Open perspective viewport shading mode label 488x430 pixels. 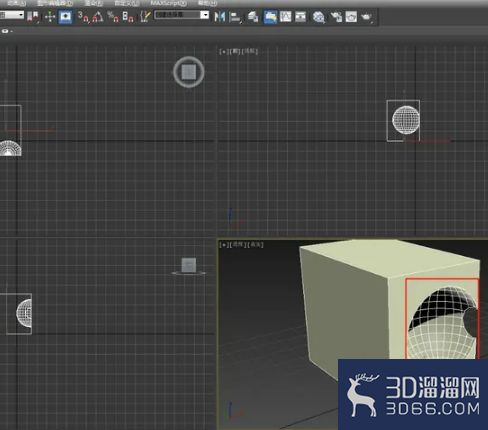coord(255,245)
